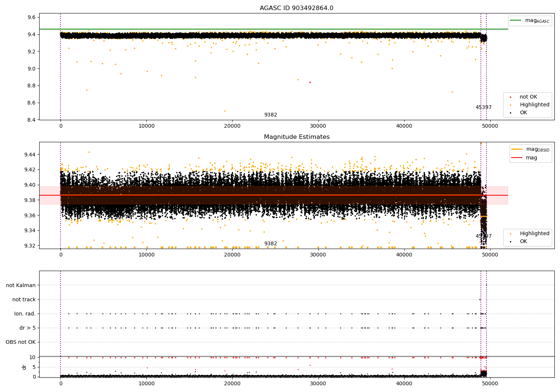The image size is (560, 392).
Task: Click the 'dr > 5' row label
Action: click(x=28, y=328)
